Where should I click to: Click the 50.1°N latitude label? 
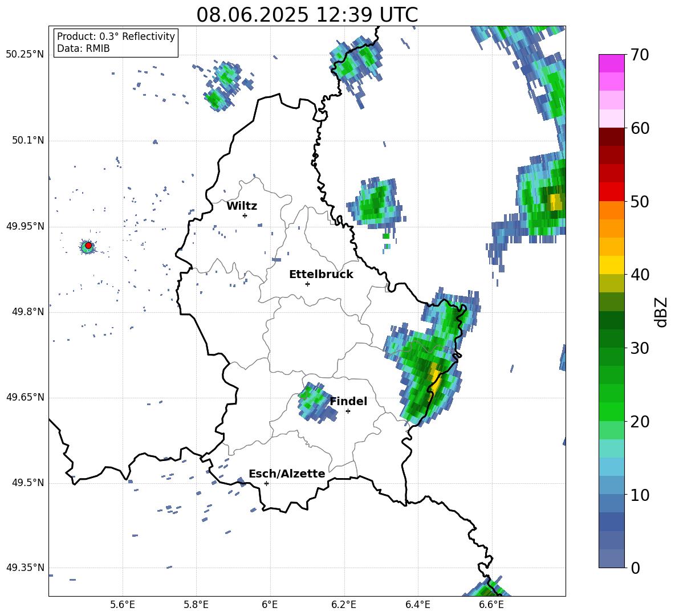tap(28, 140)
